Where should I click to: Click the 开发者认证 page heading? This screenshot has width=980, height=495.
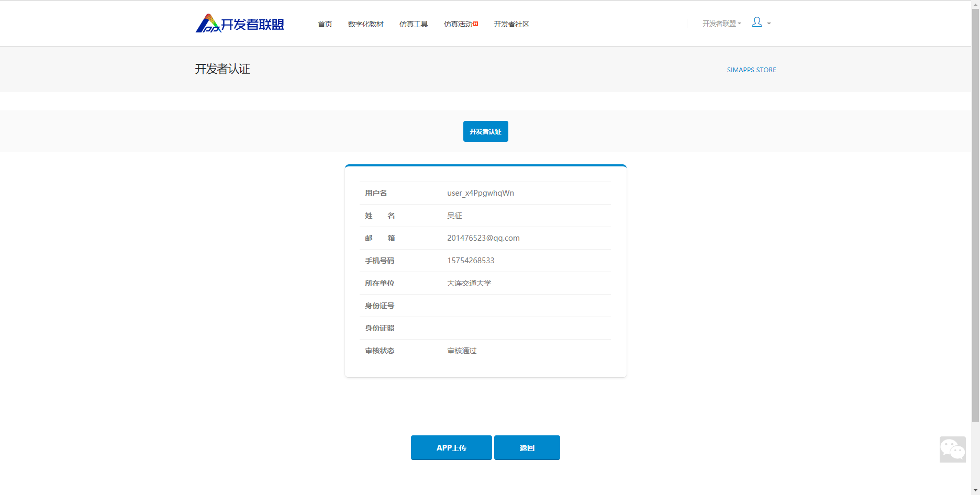point(222,69)
